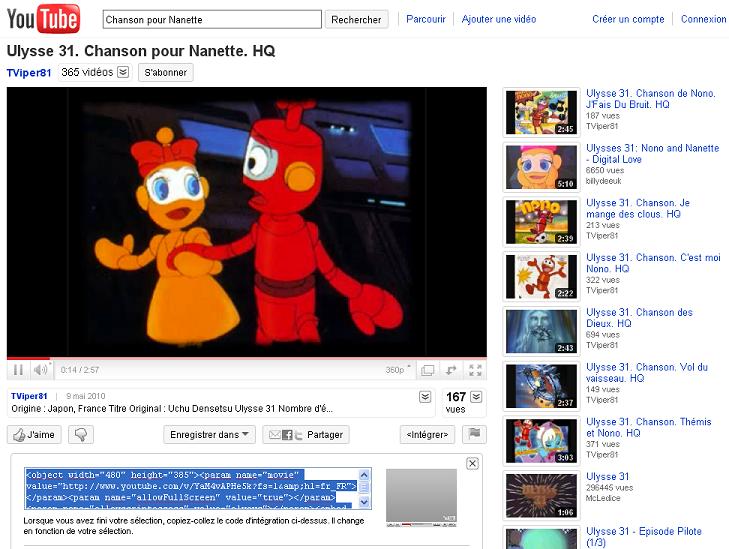This screenshot has width=729, height=549.
Task: Click the description text starting Origine : Japon
Action: pos(172,409)
